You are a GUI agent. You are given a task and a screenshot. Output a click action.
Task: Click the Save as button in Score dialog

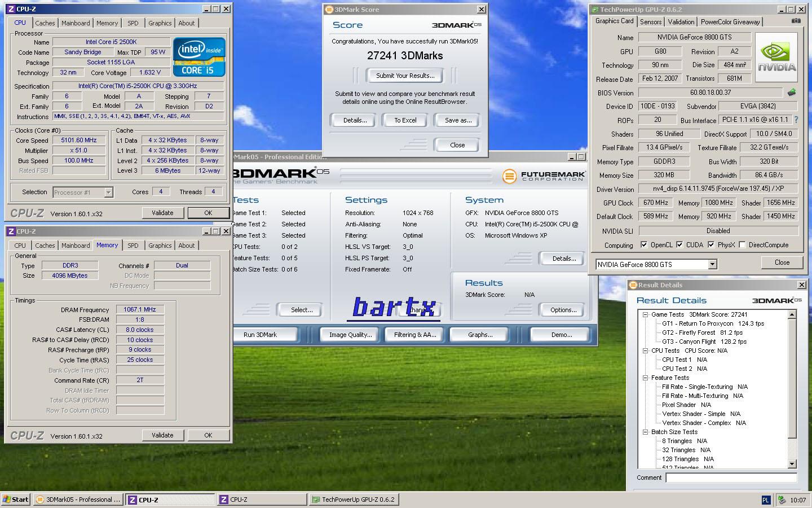[458, 120]
